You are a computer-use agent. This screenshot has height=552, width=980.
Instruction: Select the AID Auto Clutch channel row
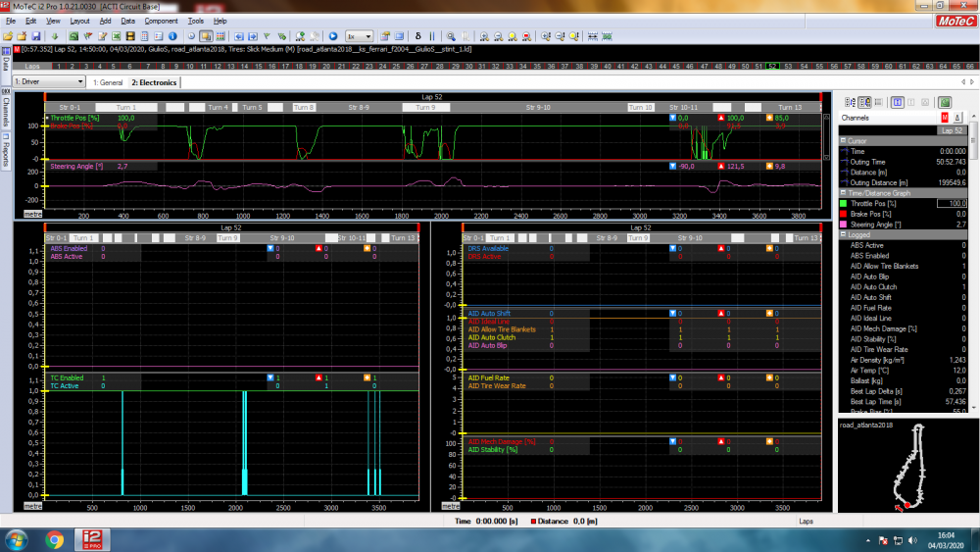pos(904,287)
